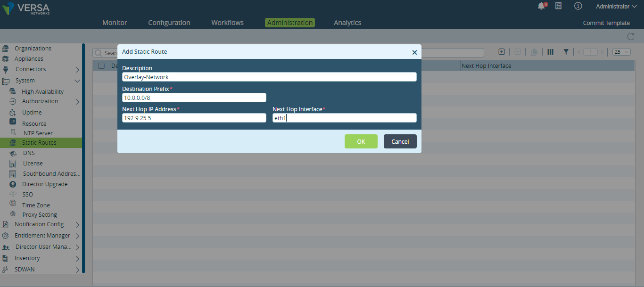Open the column selector icon
The width and height of the screenshot is (644, 287).
pyautogui.click(x=550, y=52)
